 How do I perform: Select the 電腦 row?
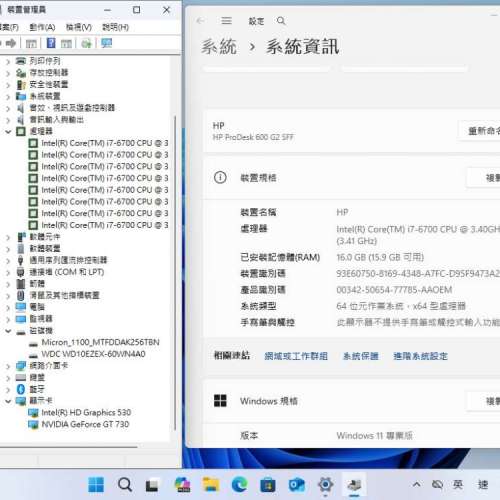(x=37, y=307)
